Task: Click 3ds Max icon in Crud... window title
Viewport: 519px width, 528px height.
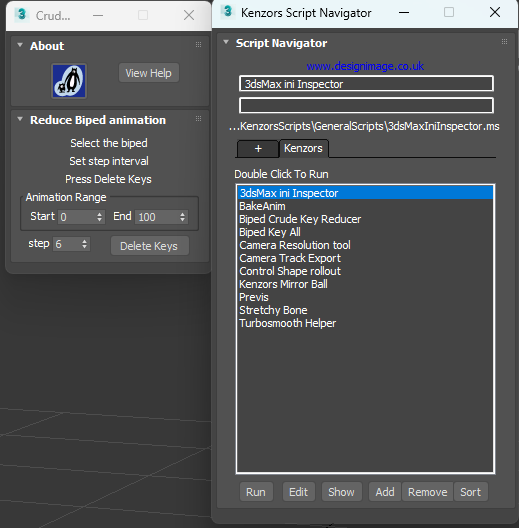Action: click(22, 14)
